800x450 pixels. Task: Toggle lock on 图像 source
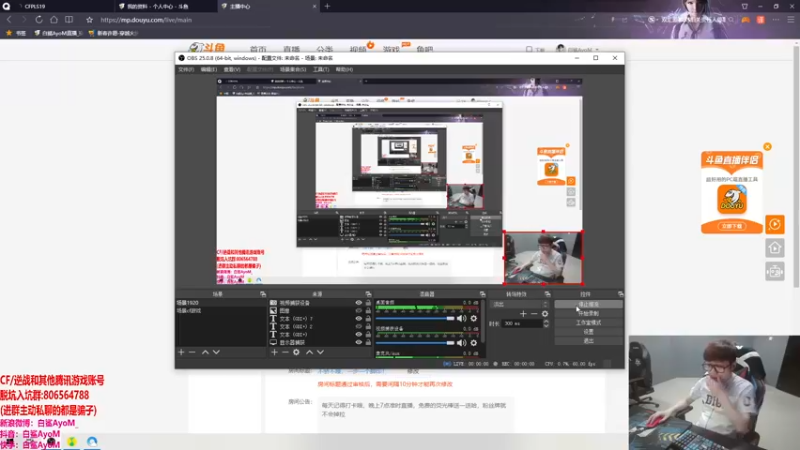click(x=368, y=310)
